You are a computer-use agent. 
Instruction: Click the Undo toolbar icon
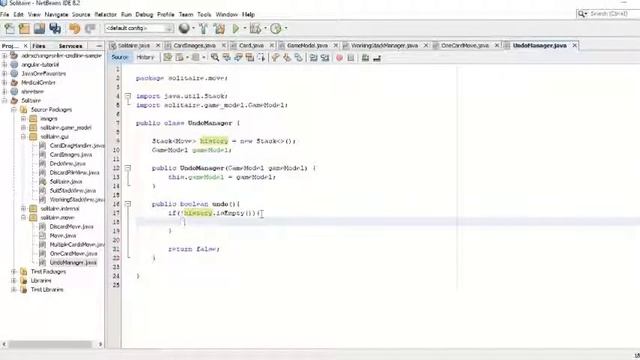click(74, 28)
